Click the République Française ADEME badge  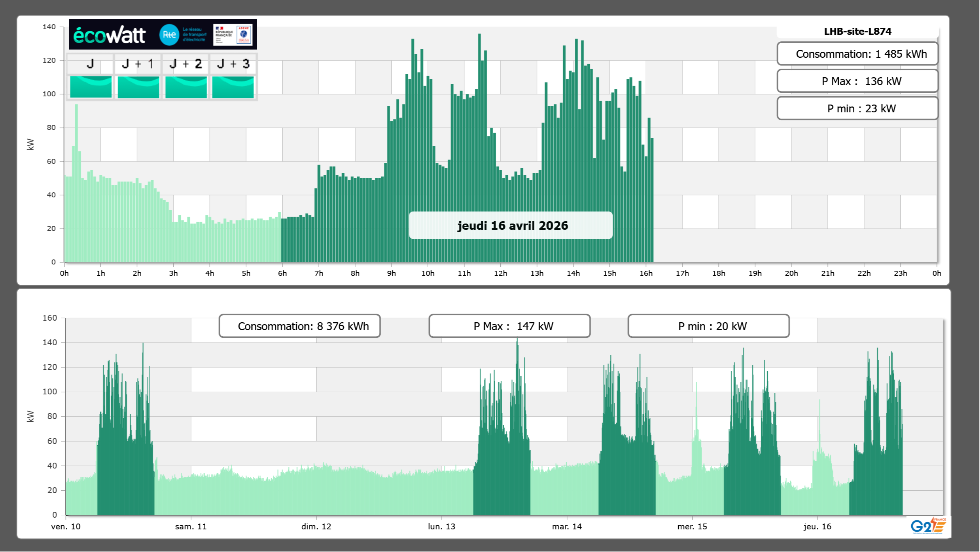[233, 35]
